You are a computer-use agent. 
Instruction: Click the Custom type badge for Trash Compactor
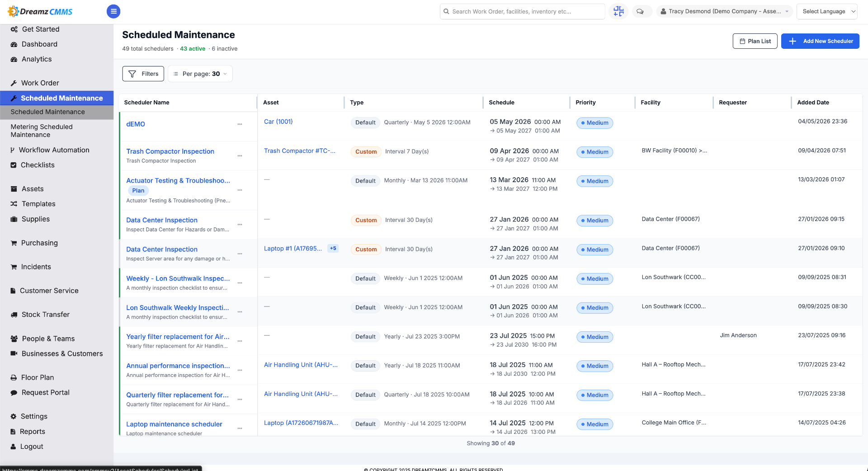(366, 152)
